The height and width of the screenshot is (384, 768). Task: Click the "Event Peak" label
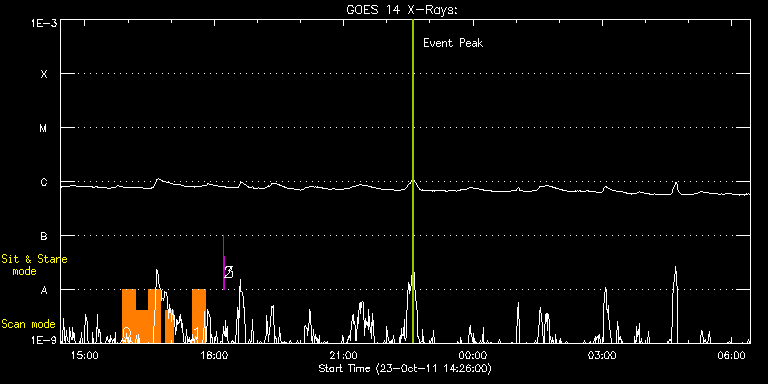pos(453,43)
